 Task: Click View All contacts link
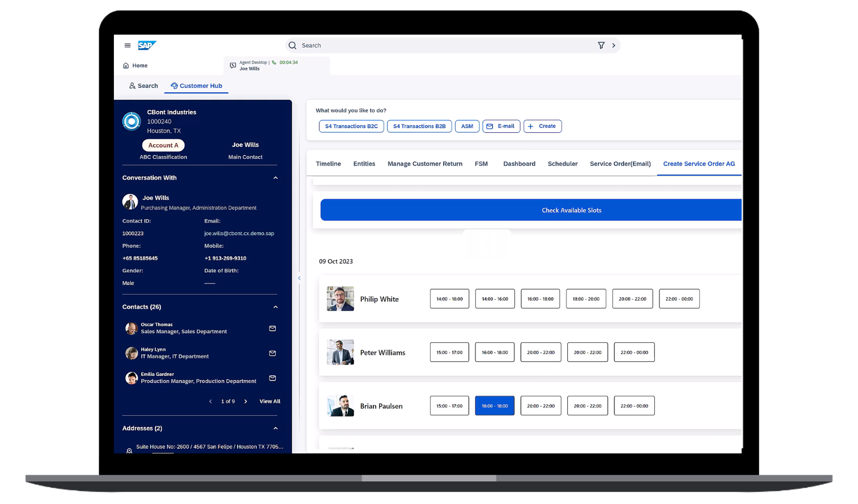pyautogui.click(x=270, y=401)
